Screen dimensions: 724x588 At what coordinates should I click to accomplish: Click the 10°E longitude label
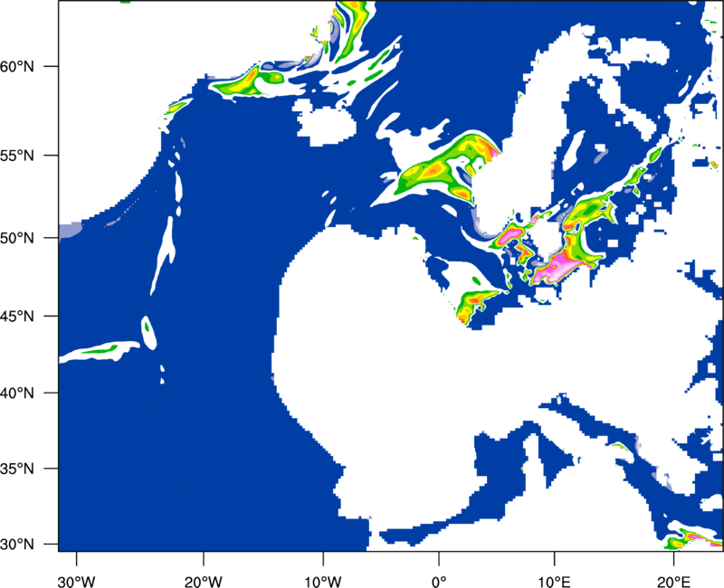[x=554, y=582]
